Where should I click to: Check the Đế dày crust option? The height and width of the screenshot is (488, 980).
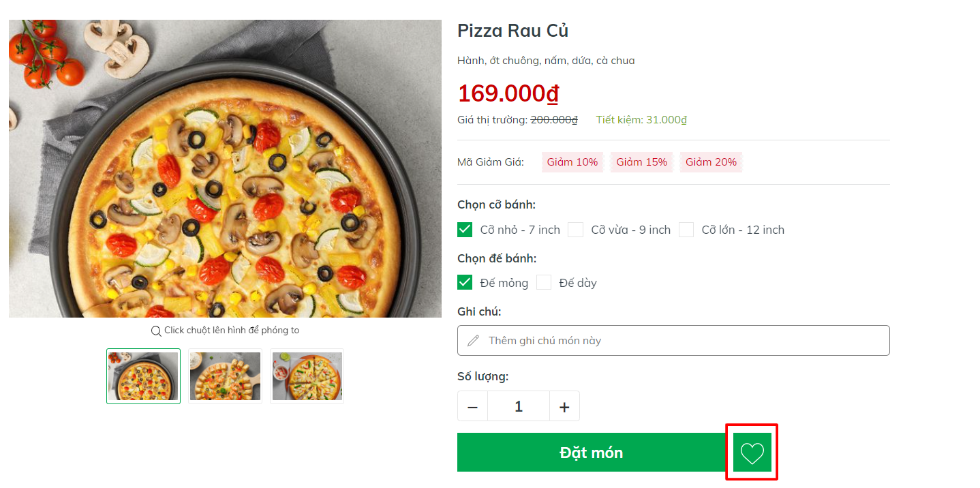point(544,282)
